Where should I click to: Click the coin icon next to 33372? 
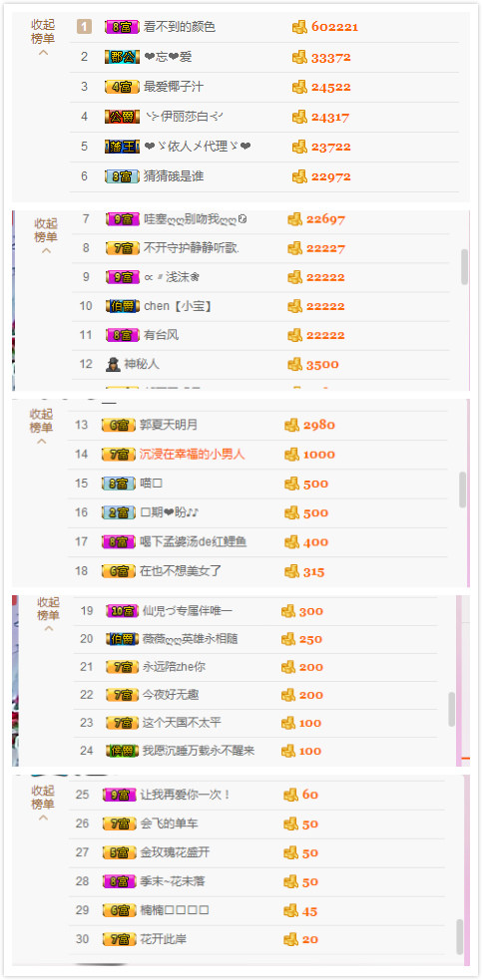coord(299,57)
